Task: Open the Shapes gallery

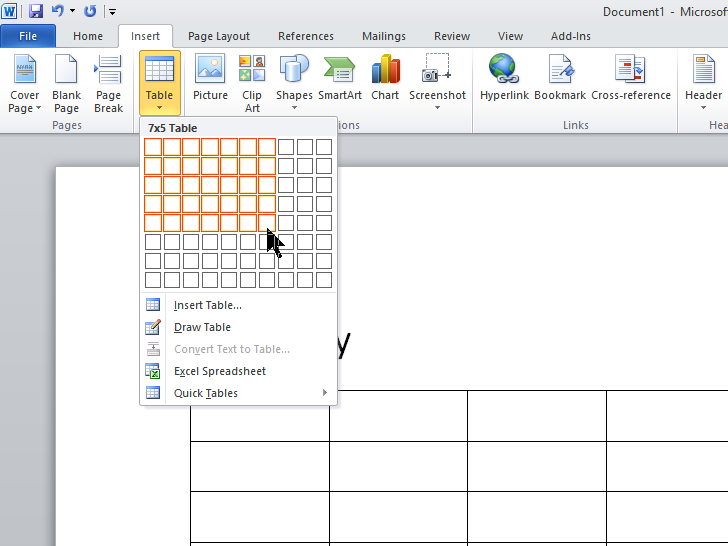Action: (294, 82)
